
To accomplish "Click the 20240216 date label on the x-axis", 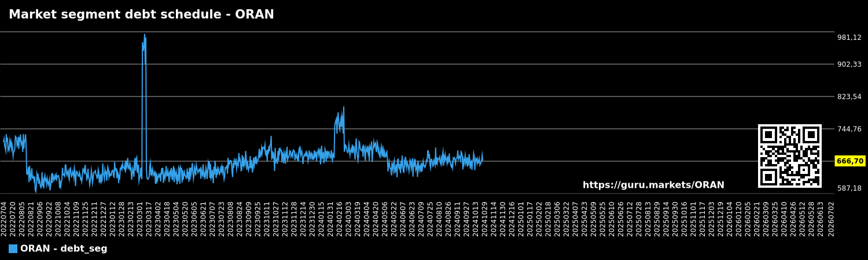I will tap(340, 218).
